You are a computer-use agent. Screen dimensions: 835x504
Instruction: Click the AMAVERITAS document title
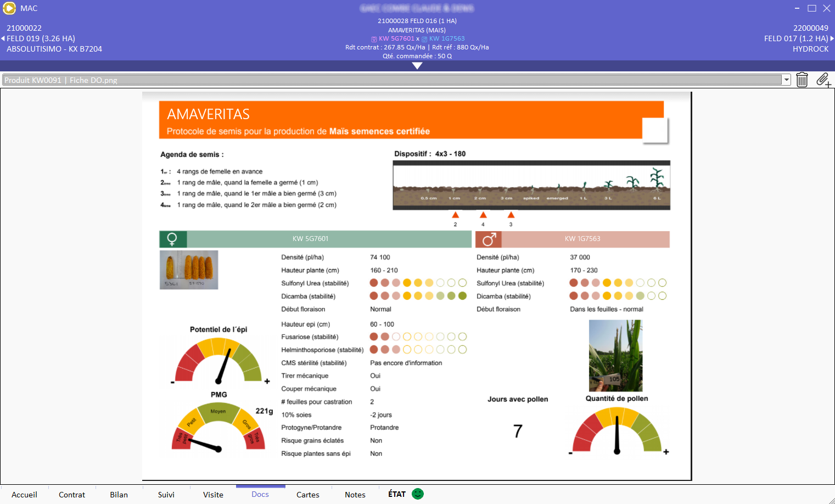(208, 114)
